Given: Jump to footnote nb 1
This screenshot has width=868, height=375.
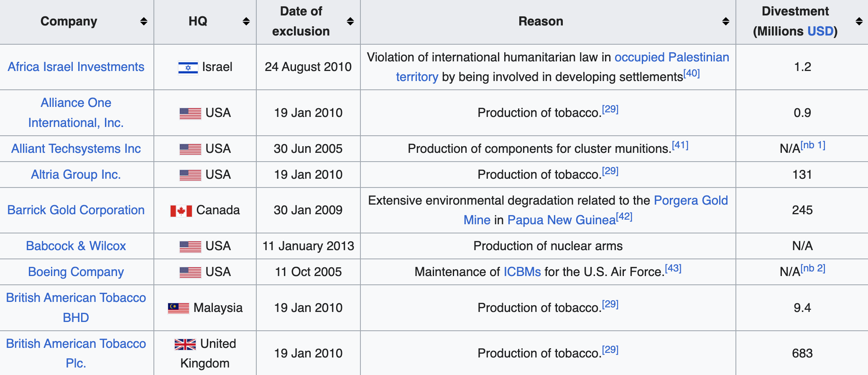Looking at the screenshot, I should pos(813,145).
